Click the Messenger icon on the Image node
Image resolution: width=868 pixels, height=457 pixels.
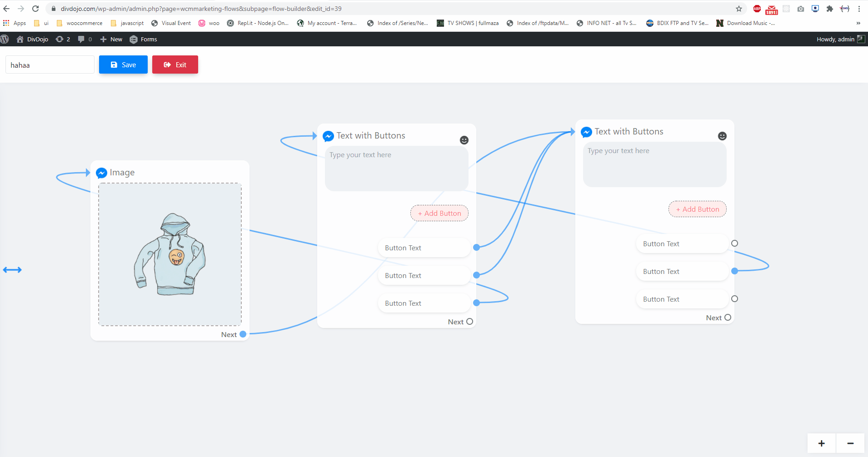(x=101, y=173)
